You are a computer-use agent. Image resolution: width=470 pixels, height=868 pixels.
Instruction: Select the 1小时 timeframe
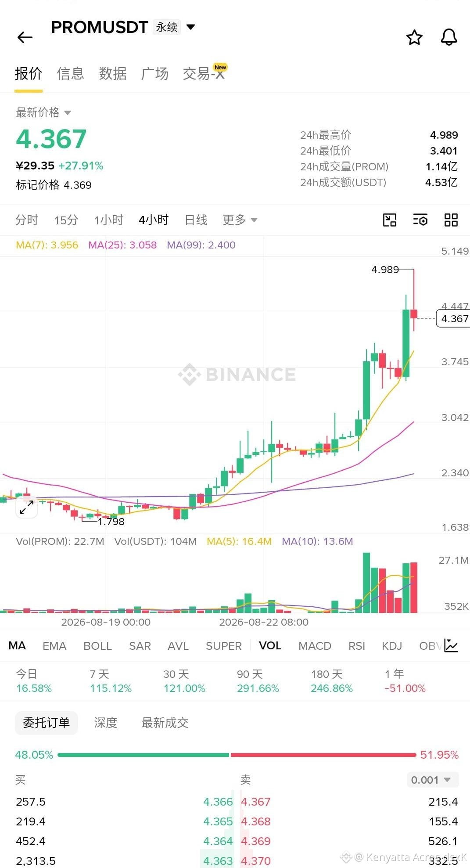pyautogui.click(x=108, y=220)
